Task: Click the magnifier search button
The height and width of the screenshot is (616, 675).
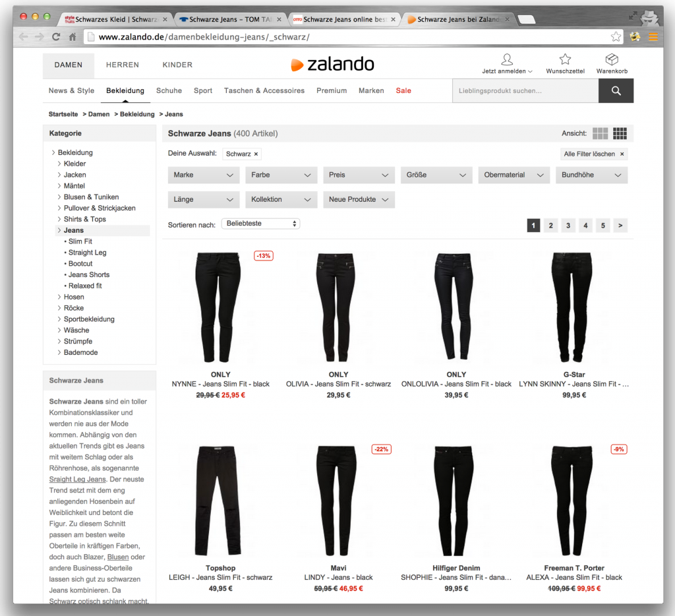Action: [x=616, y=91]
